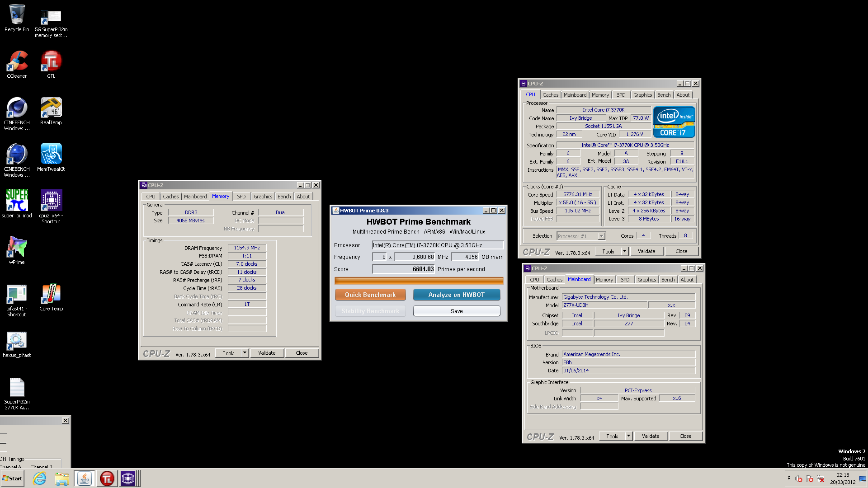Launch CCleaner from the desktop
Viewport: 868px width, 488px height.
17,65
